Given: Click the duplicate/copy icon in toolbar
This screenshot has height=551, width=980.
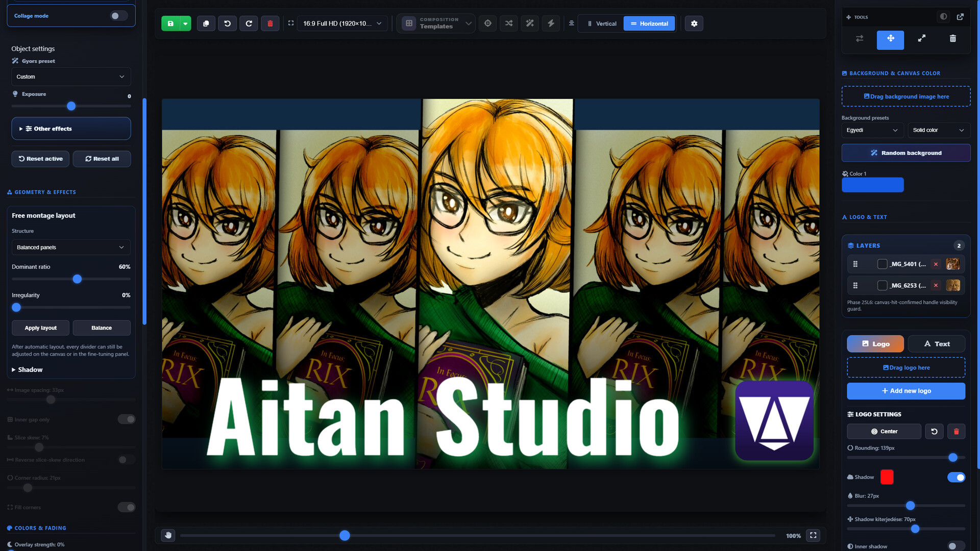Looking at the screenshot, I should point(206,23).
